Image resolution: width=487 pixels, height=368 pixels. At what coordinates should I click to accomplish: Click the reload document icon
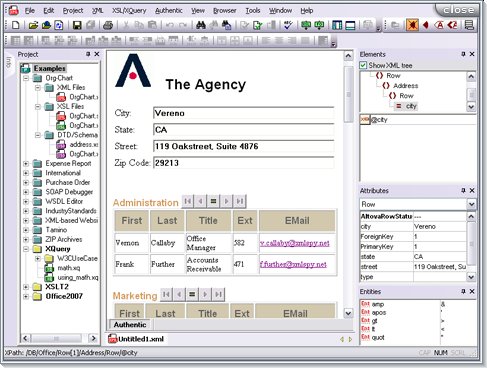pos(59,25)
